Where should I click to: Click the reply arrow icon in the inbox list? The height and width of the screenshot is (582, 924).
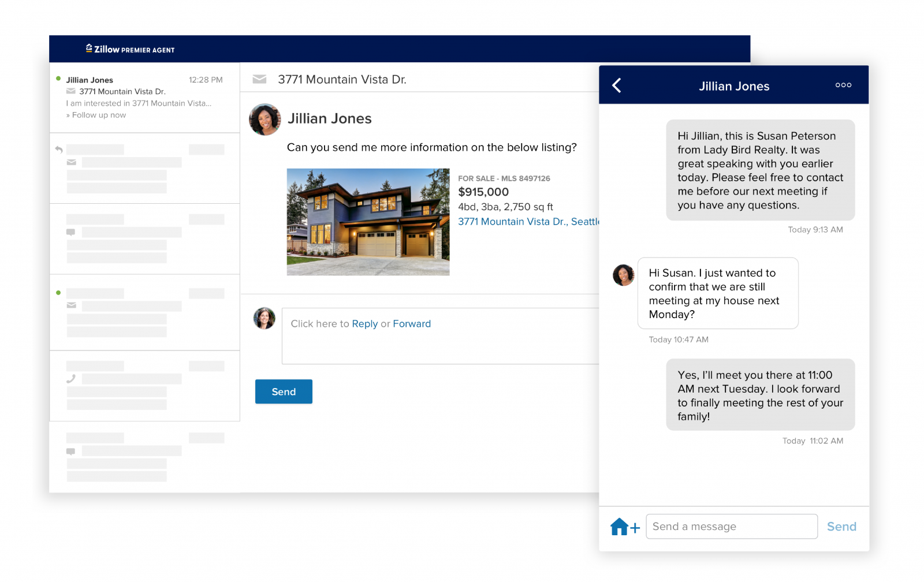(x=59, y=150)
